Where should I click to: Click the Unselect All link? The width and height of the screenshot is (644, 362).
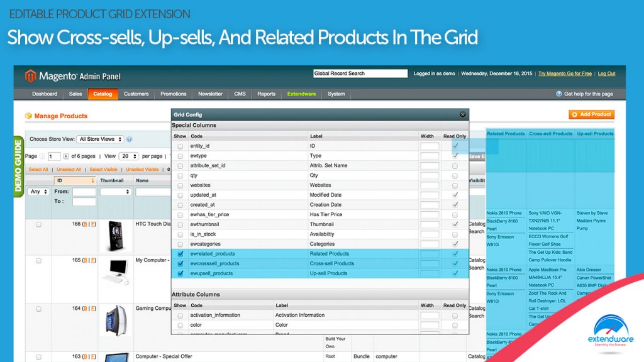coord(69,170)
